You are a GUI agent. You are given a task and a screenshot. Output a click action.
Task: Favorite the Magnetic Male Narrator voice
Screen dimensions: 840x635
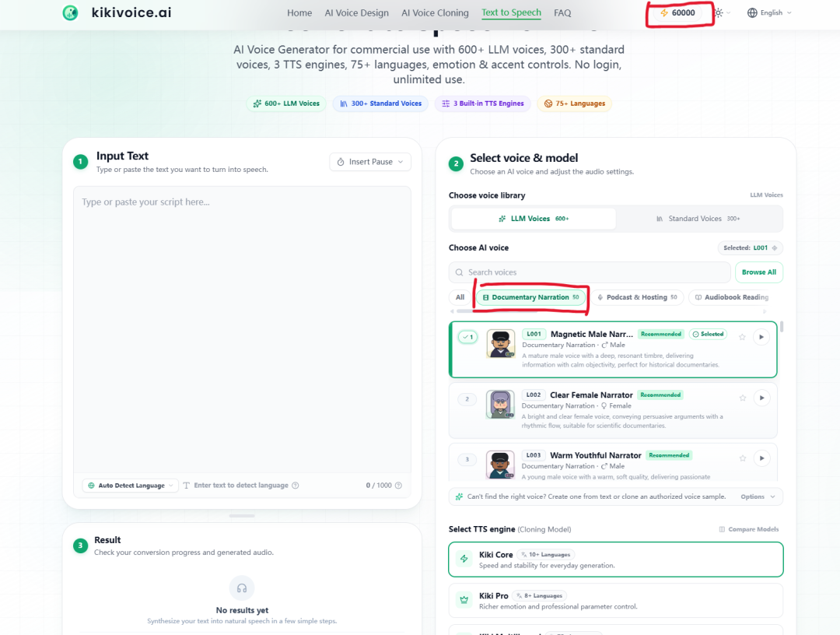742,337
